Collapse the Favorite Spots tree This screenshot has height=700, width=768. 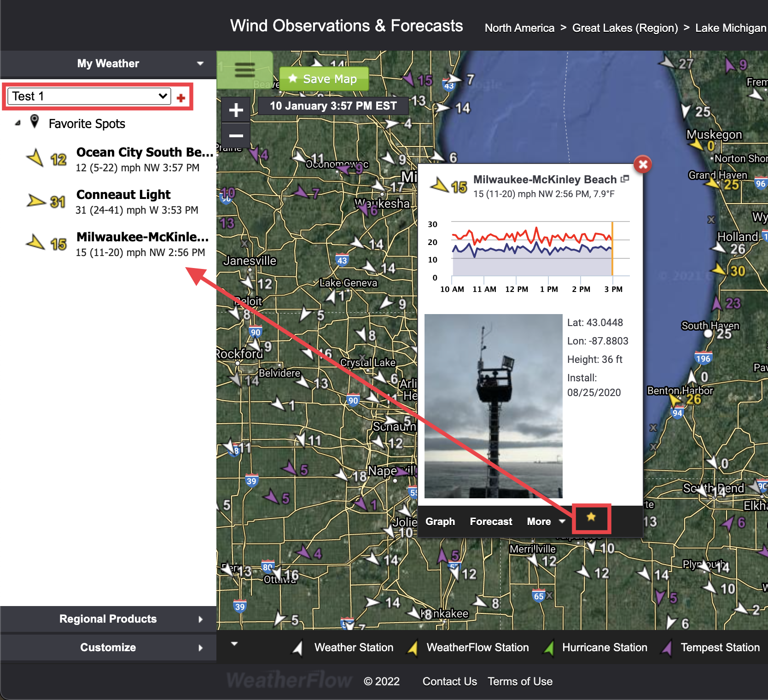point(17,123)
